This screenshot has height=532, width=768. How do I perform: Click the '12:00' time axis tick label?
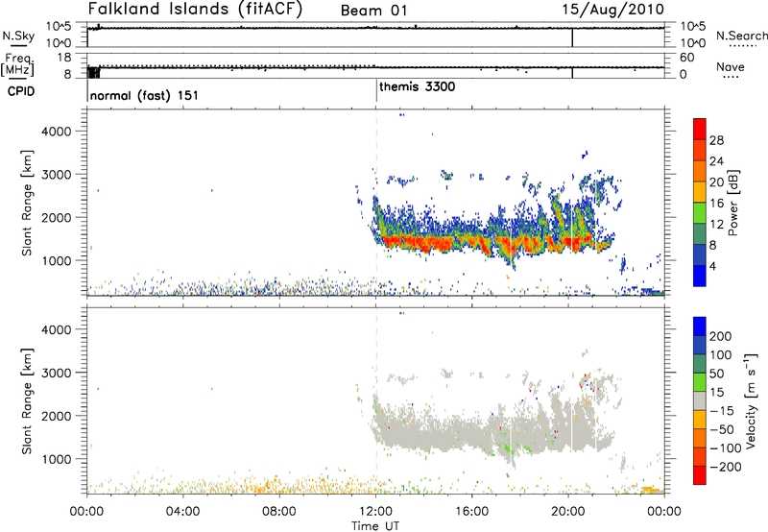coord(375,511)
